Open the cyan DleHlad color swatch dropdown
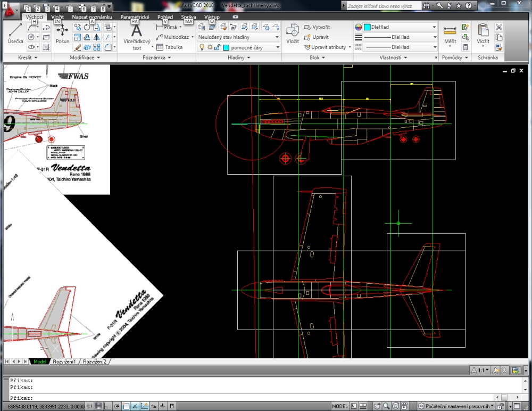The width and height of the screenshot is (532, 411). click(x=401, y=27)
